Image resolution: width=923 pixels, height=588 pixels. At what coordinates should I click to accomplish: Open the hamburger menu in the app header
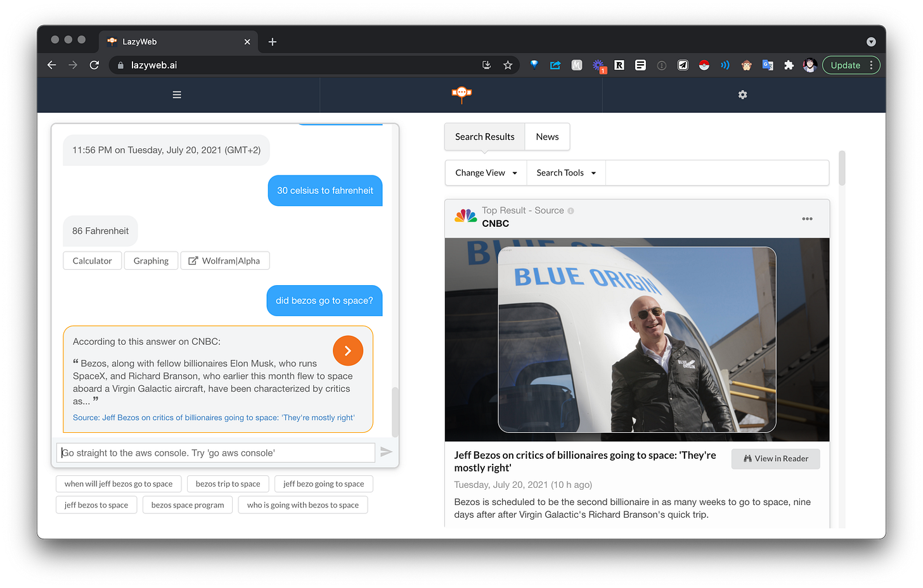pyautogui.click(x=177, y=95)
